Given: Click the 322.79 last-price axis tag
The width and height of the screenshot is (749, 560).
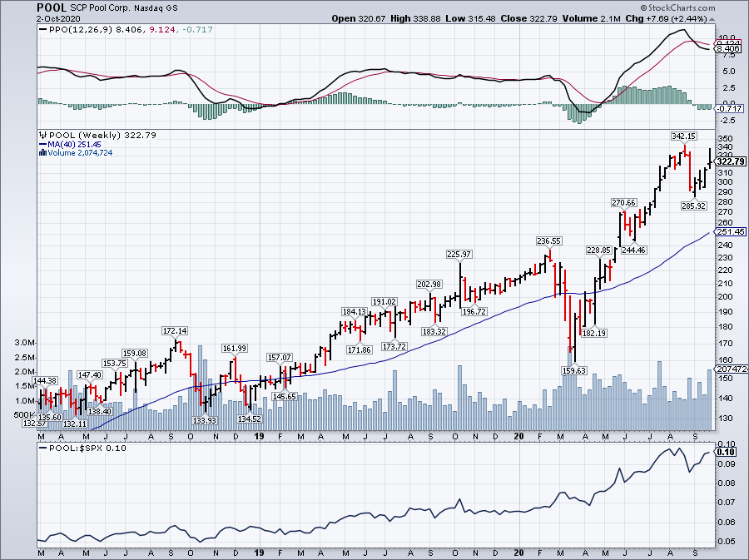Looking at the screenshot, I should point(731,161).
